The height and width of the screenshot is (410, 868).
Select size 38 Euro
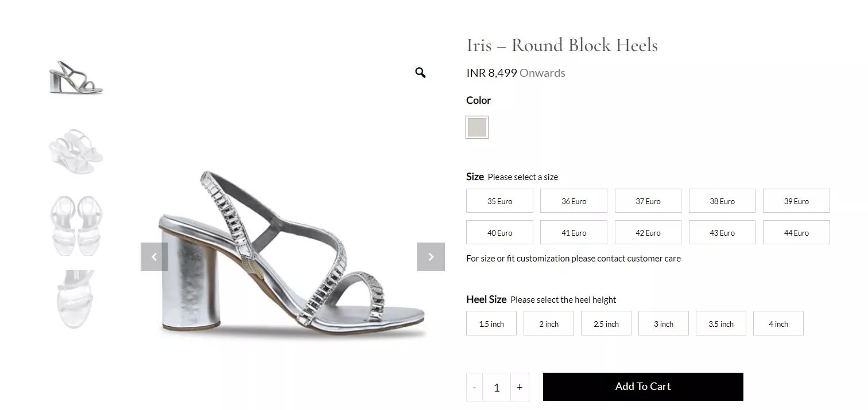[722, 201]
